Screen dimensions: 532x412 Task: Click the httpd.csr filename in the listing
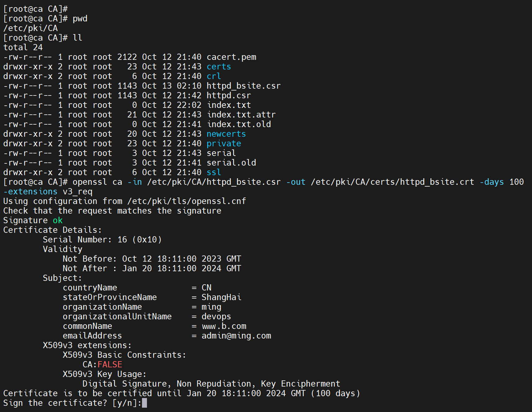tap(228, 95)
